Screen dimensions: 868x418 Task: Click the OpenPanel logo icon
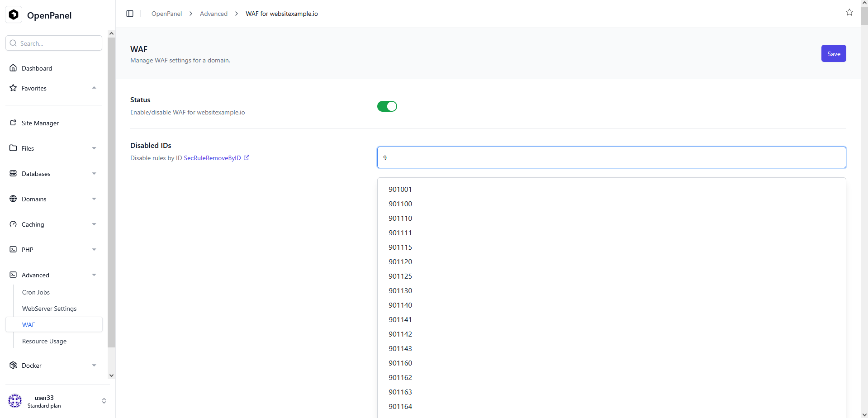(x=14, y=15)
